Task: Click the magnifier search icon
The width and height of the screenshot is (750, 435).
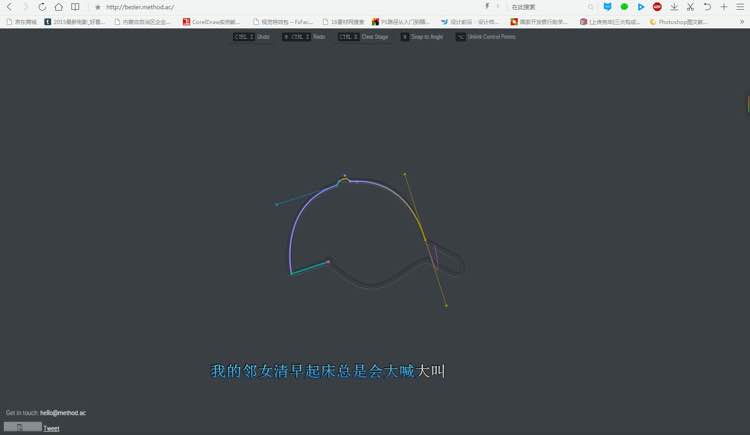Action: click(x=591, y=7)
